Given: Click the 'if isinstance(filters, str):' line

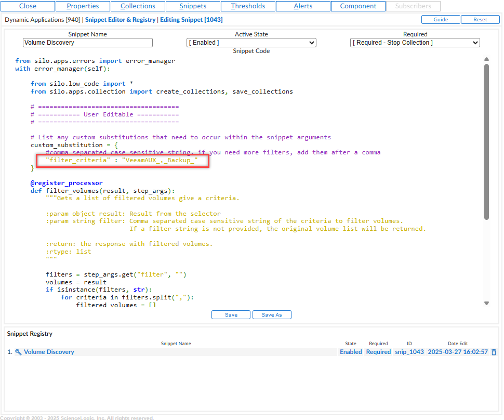Looking at the screenshot, I should 99,290.
